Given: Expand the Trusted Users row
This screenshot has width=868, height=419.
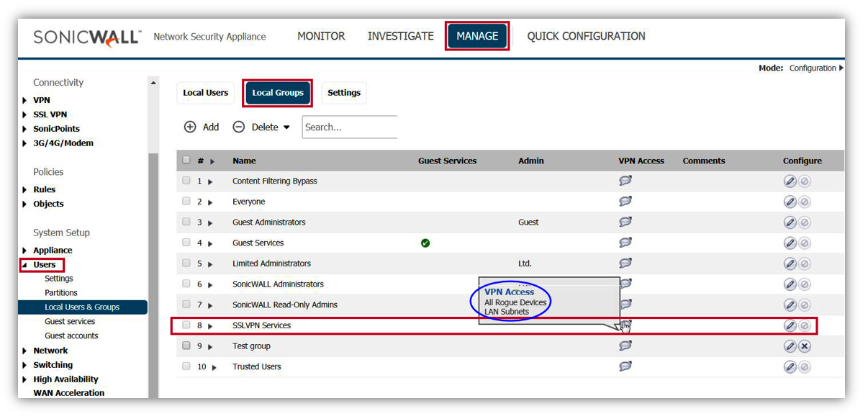Looking at the screenshot, I should point(214,368).
